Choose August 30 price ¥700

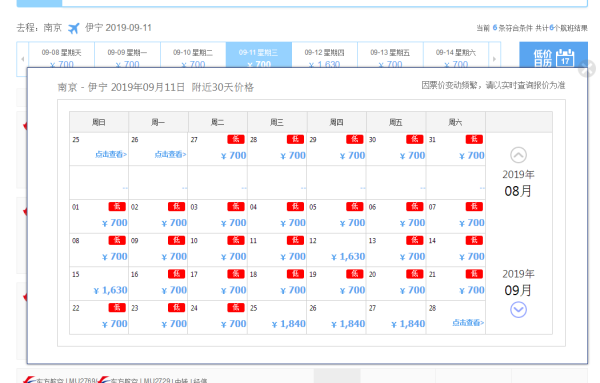coord(412,156)
